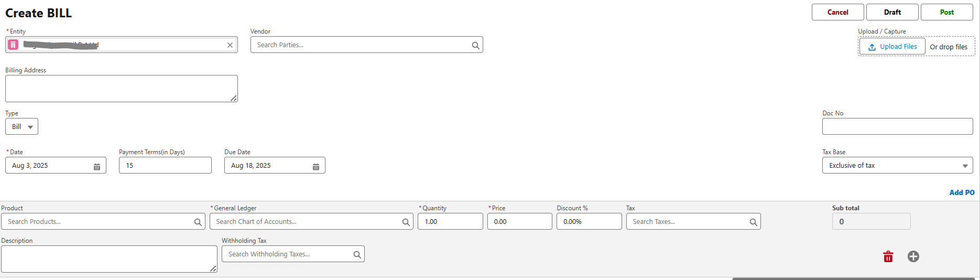Open the Due Date calendar icon
This screenshot has width=980, height=280.
tap(316, 166)
